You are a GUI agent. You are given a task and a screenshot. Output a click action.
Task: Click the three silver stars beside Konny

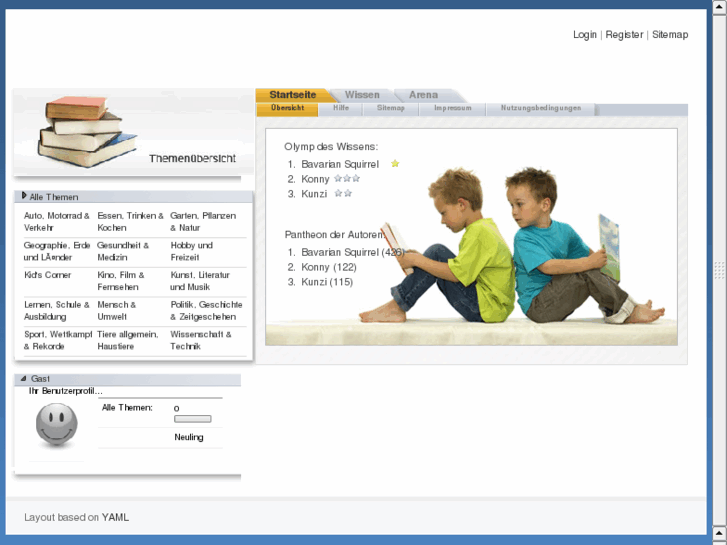point(347,179)
